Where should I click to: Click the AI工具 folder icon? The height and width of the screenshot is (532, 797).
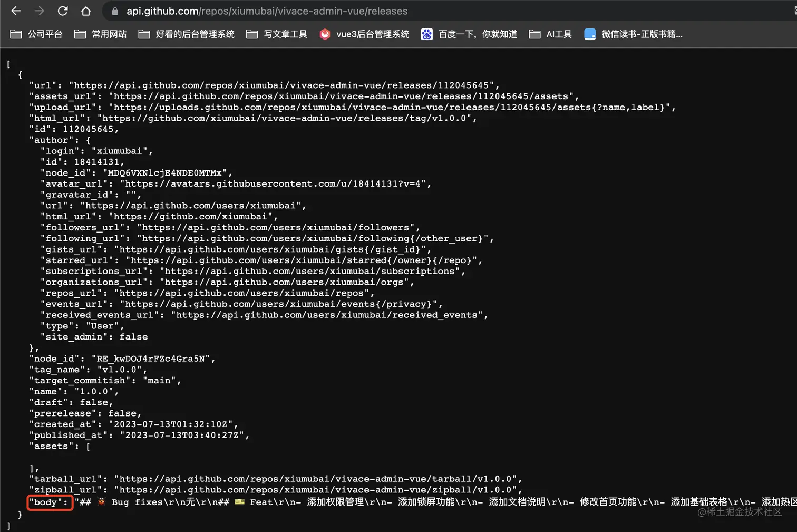(534, 34)
